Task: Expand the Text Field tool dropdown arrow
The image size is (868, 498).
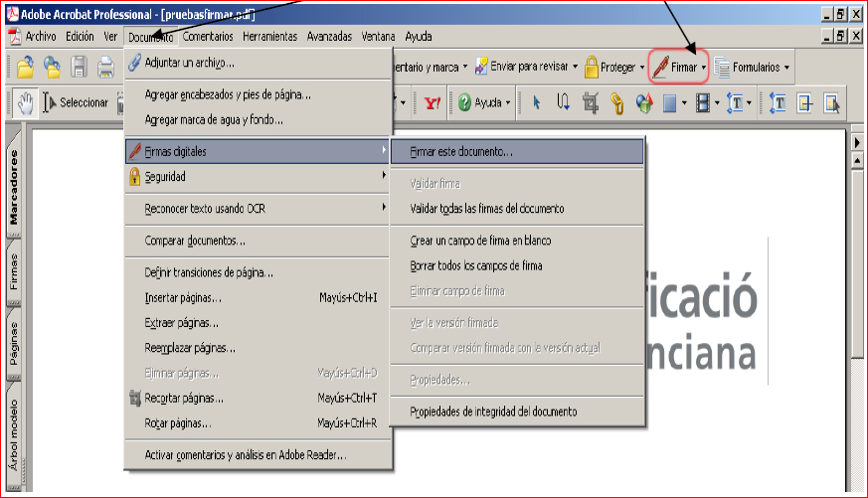Action: click(749, 103)
